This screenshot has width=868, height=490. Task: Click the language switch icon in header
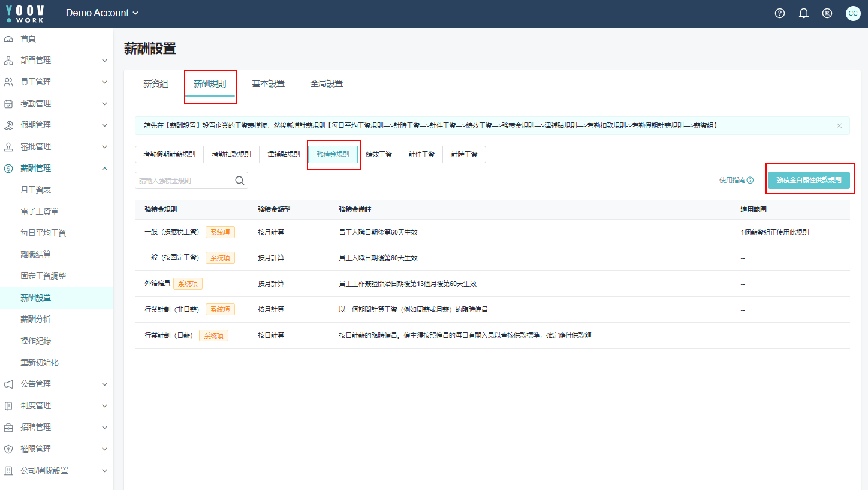[827, 13]
